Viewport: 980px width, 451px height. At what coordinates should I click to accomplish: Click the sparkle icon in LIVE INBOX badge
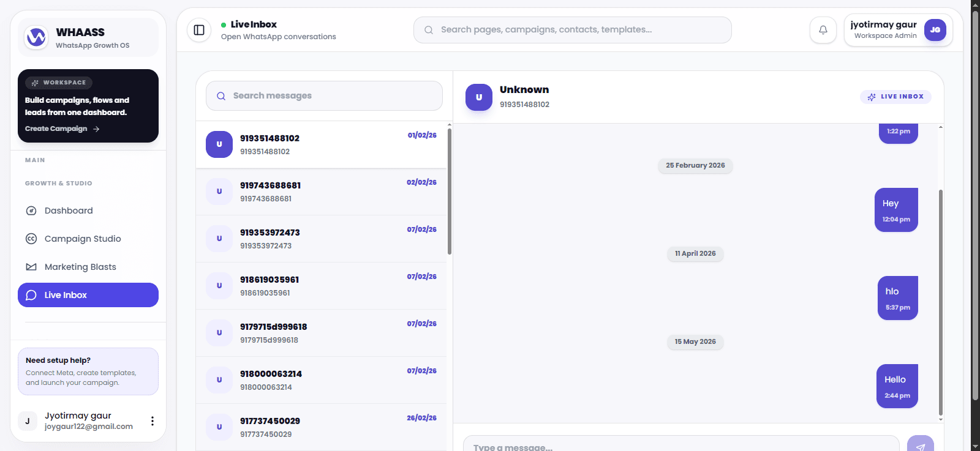point(872,97)
